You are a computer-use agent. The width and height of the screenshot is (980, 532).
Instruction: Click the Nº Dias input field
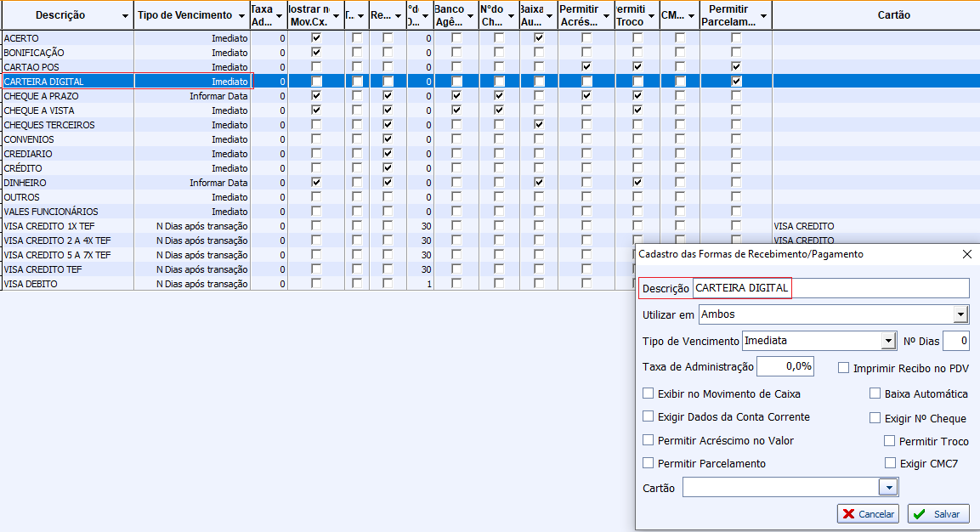click(955, 342)
